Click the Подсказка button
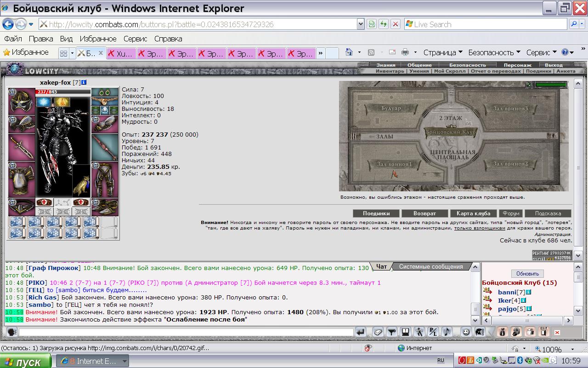This screenshot has height=368, width=588. tap(548, 213)
